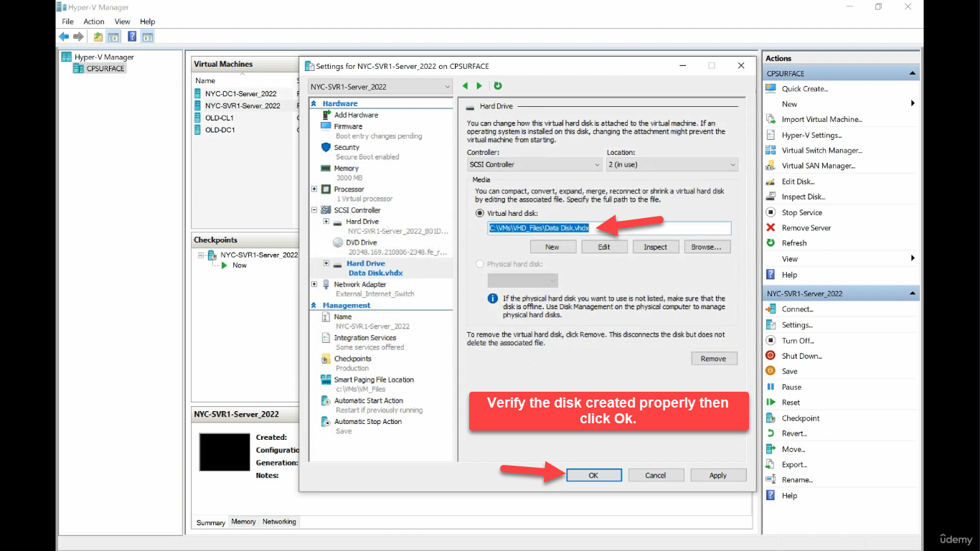
Task: Open the Controller dropdown
Action: 534,164
